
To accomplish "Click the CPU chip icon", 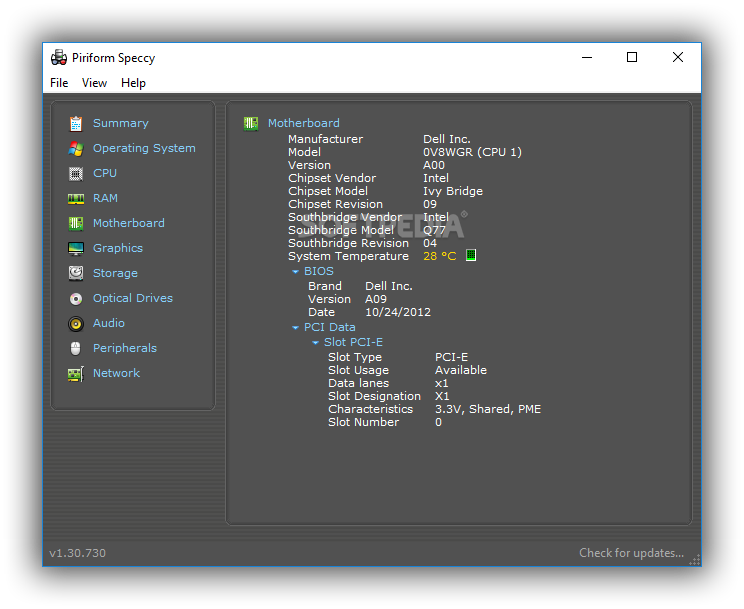I will [x=76, y=174].
